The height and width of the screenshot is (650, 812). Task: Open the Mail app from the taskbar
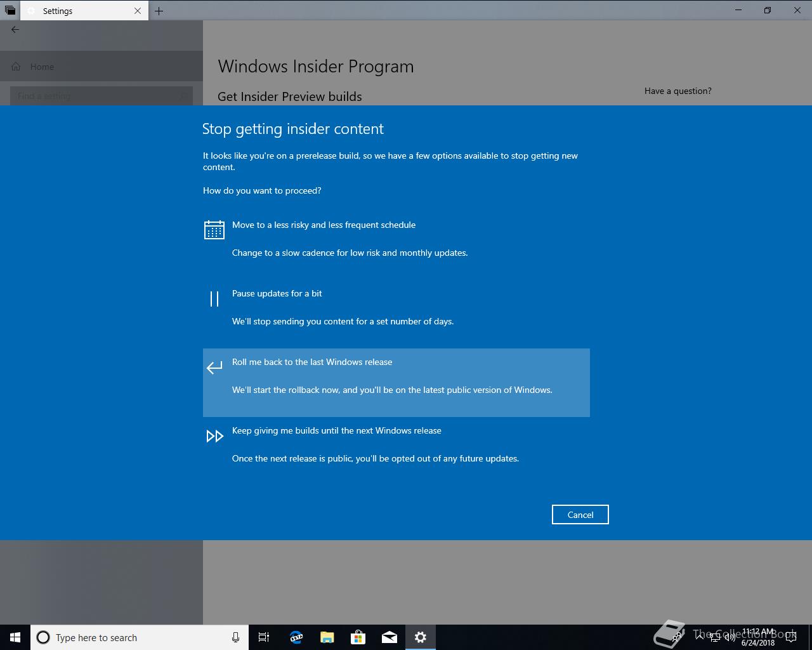tap(389, 637)
